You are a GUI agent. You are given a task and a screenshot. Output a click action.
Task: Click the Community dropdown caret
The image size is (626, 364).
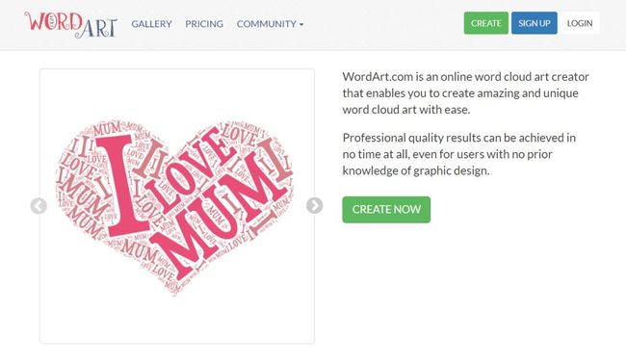pos(301,24)
